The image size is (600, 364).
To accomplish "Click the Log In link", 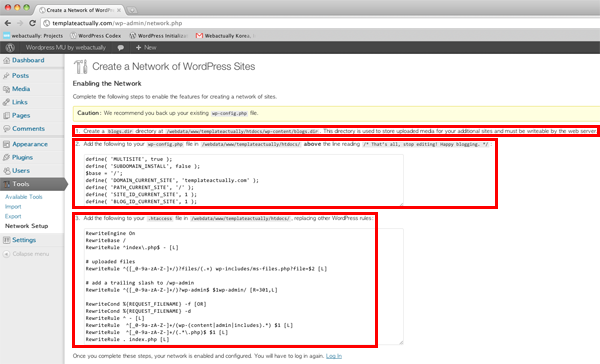I will (x=334, y=356).
